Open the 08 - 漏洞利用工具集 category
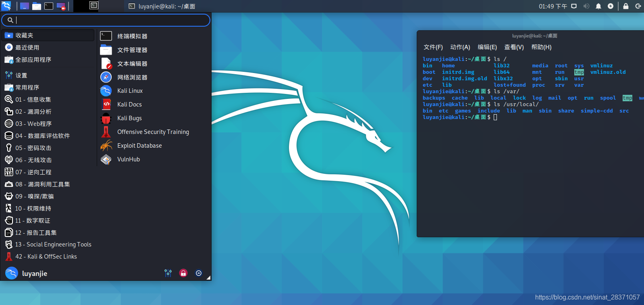 point(48,184)
